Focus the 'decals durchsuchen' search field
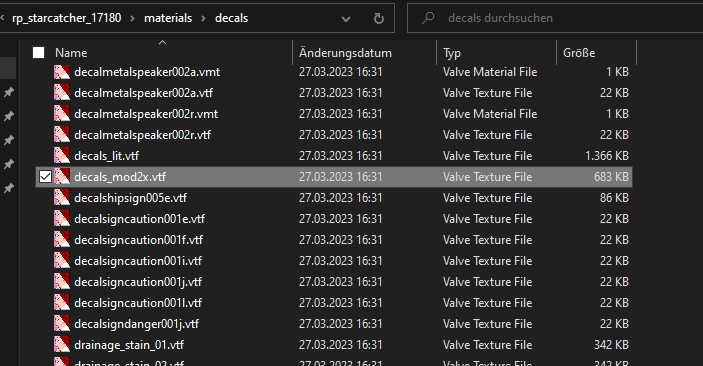 click(555, 18)
